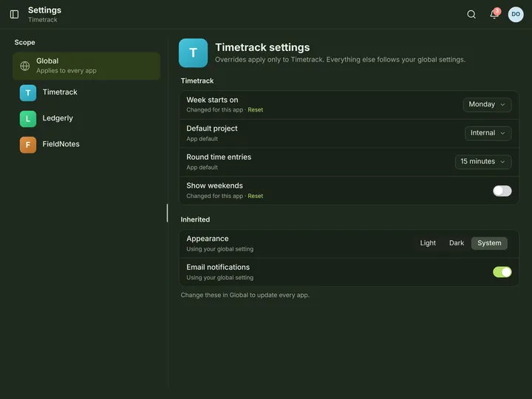Click the Ledgerly L app icon
Screen dimensions: 532x399
28,119
